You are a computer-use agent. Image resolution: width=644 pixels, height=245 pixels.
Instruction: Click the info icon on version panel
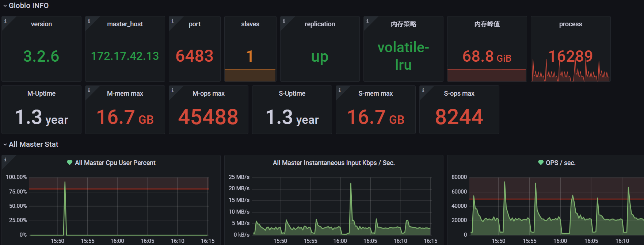(x=5, y=21)
